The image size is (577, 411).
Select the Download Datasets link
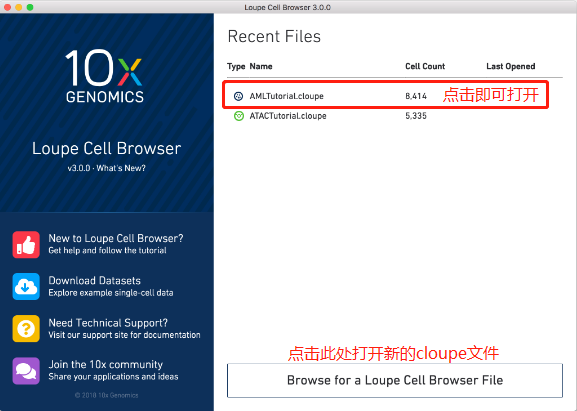click(x=94, y=280)
